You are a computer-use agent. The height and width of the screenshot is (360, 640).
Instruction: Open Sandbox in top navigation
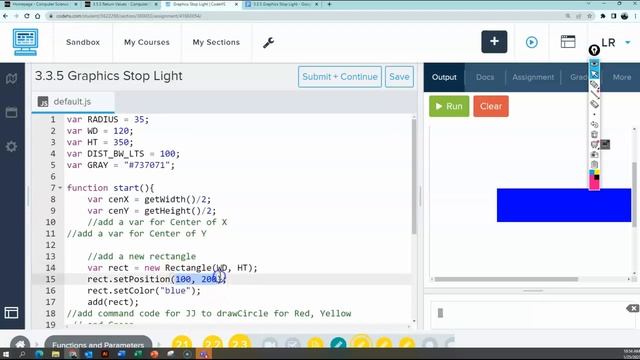(x=83, y=42)
